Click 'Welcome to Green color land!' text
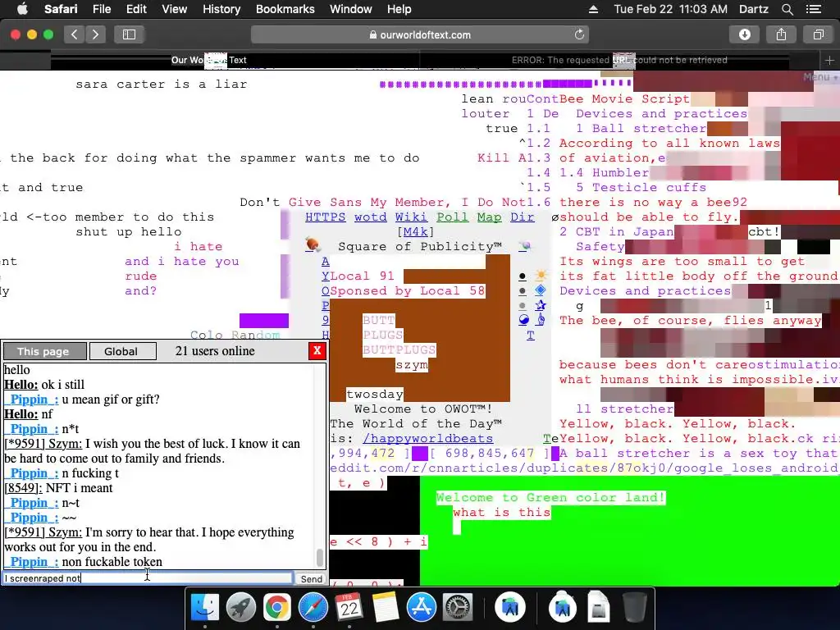The height and width of the screenshot is (630, 840). pos(550,497)
